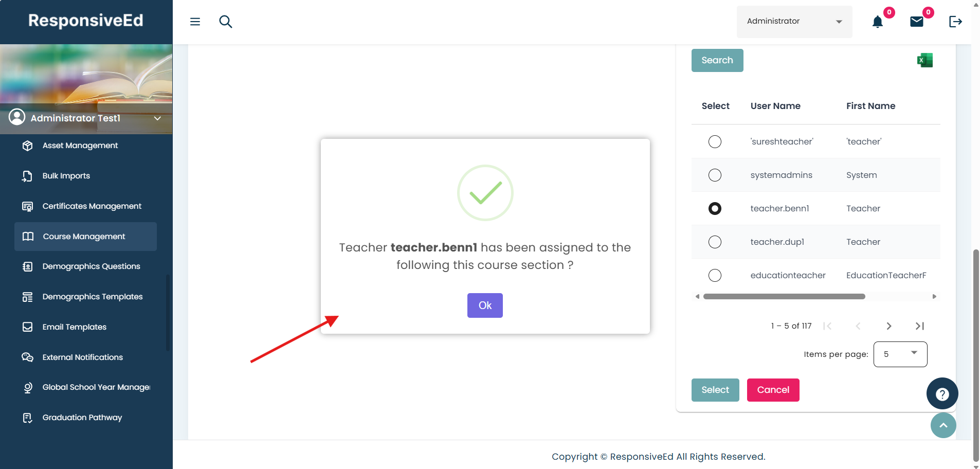Image resolution: width=980 pixels, height=469 pixels.
Task: Select the systemadmins radio button
Action: click(x=715, y=175)
